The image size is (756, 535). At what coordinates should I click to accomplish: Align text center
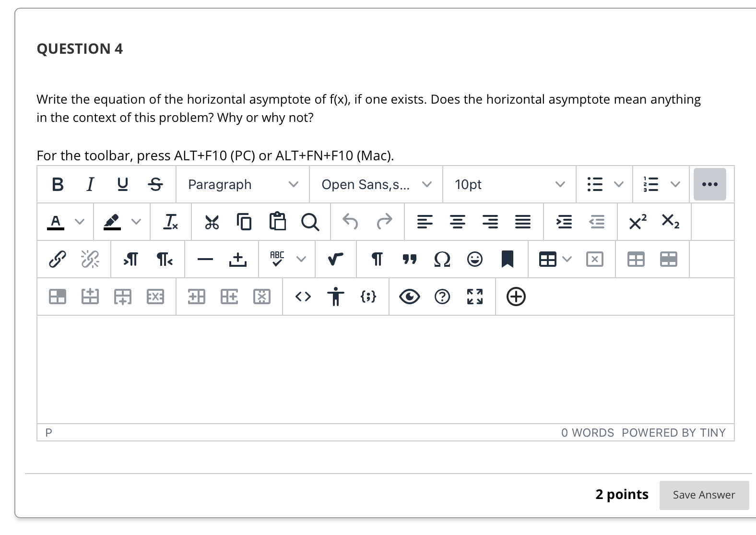[458, 222]
